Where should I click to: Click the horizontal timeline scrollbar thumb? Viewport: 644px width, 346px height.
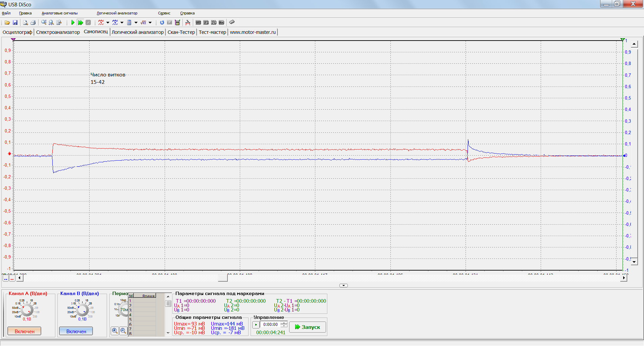[223, 278]
